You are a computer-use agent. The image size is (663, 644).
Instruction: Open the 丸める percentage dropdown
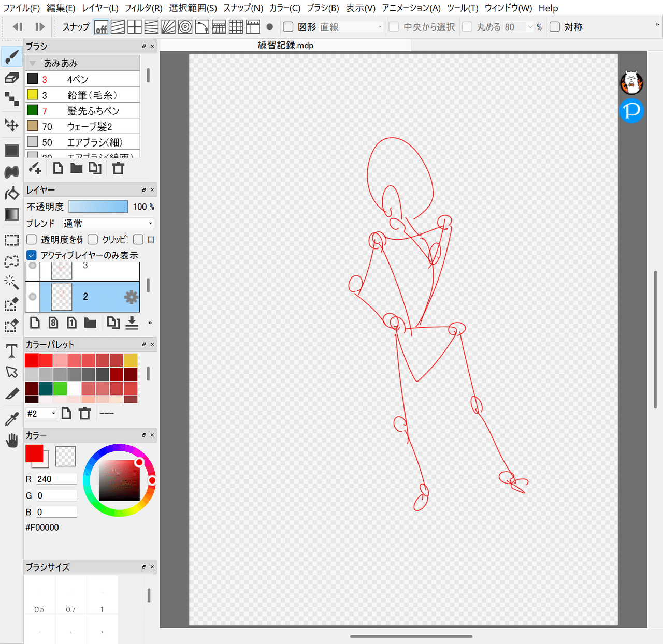pos(530,27)
